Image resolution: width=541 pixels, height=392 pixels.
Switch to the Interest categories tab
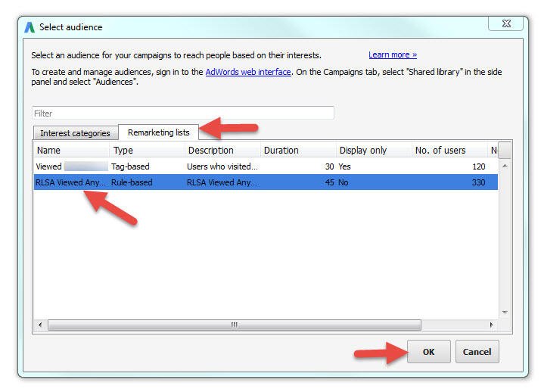pyautogui.click(x=75, y=133)
